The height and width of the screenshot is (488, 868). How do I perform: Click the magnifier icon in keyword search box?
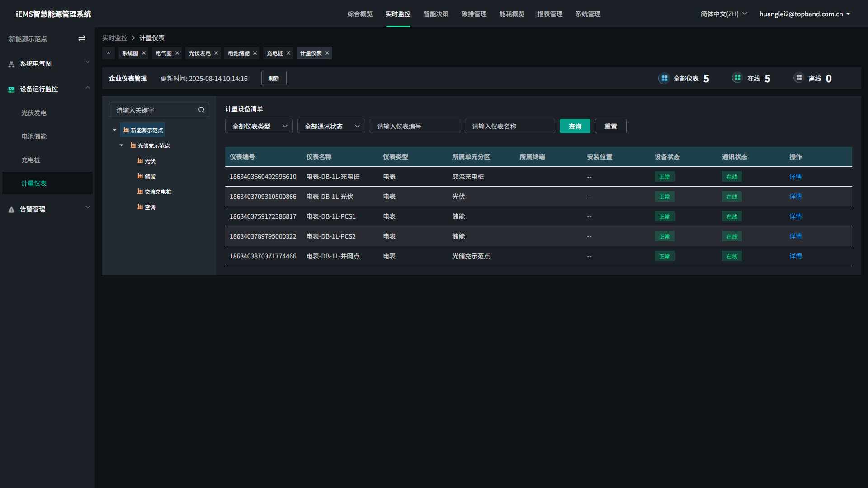pos(201,109)
